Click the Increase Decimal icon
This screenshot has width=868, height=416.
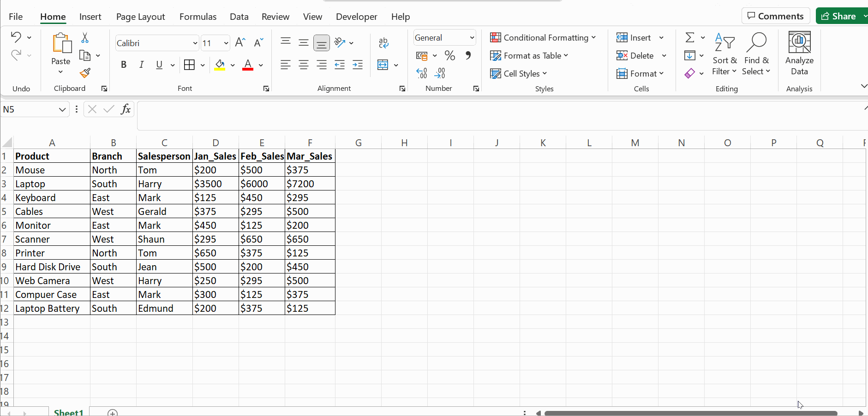tap(421, 72)
